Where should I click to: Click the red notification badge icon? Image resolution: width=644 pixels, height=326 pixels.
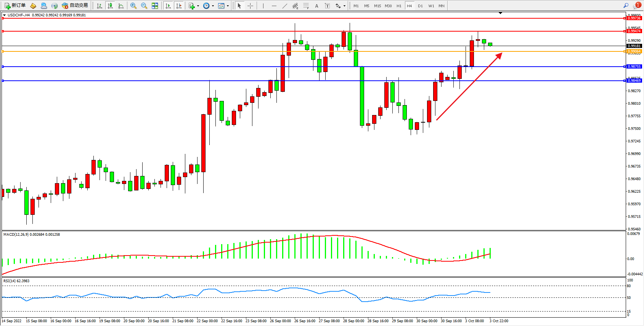click(638, 5)
